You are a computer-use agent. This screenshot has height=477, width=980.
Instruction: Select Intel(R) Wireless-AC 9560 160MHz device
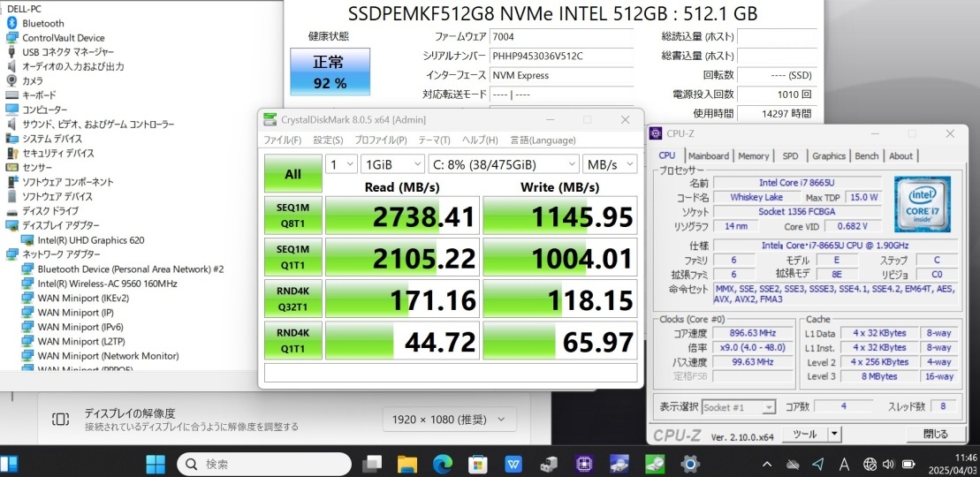point(108,284)
